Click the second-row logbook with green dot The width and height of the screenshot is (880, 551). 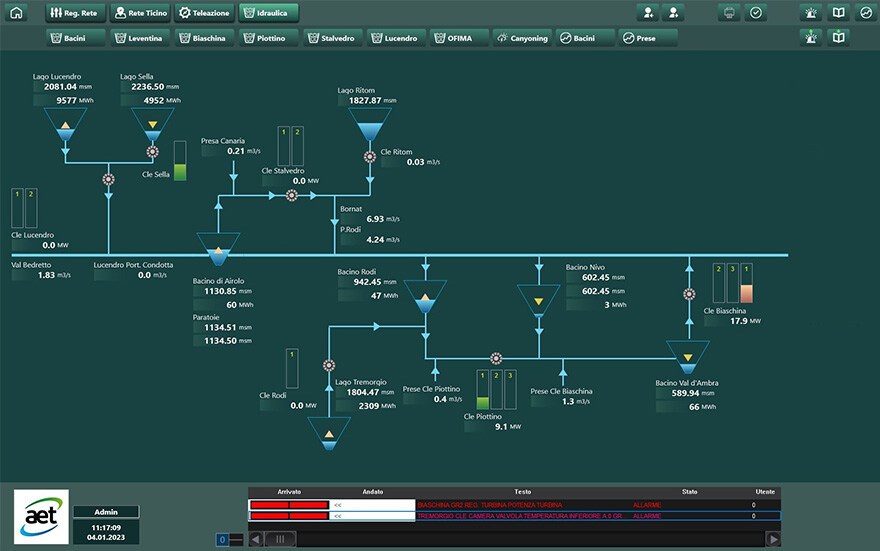pos(838,38)
